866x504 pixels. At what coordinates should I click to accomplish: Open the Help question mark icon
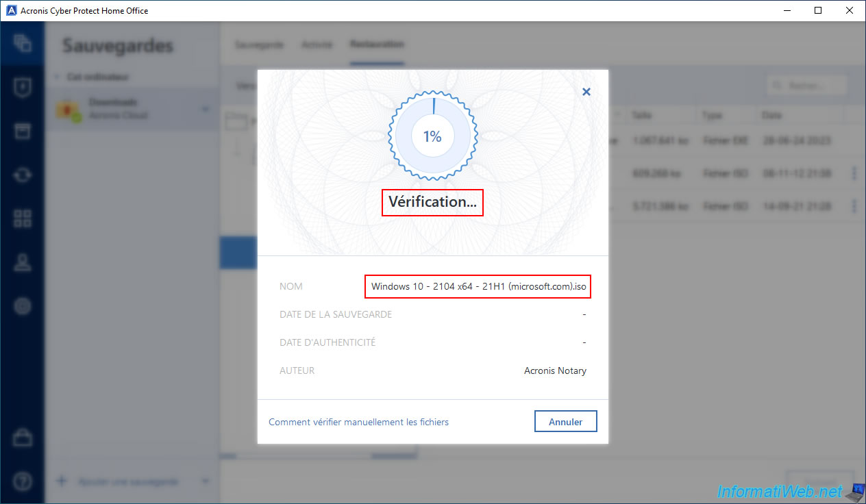[23, 481]
